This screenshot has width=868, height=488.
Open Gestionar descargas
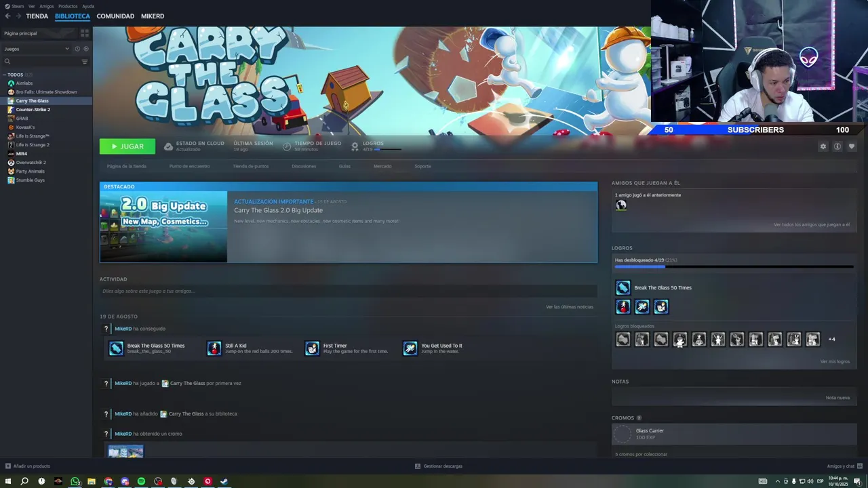pyautogui.click(x=439, y=466)
